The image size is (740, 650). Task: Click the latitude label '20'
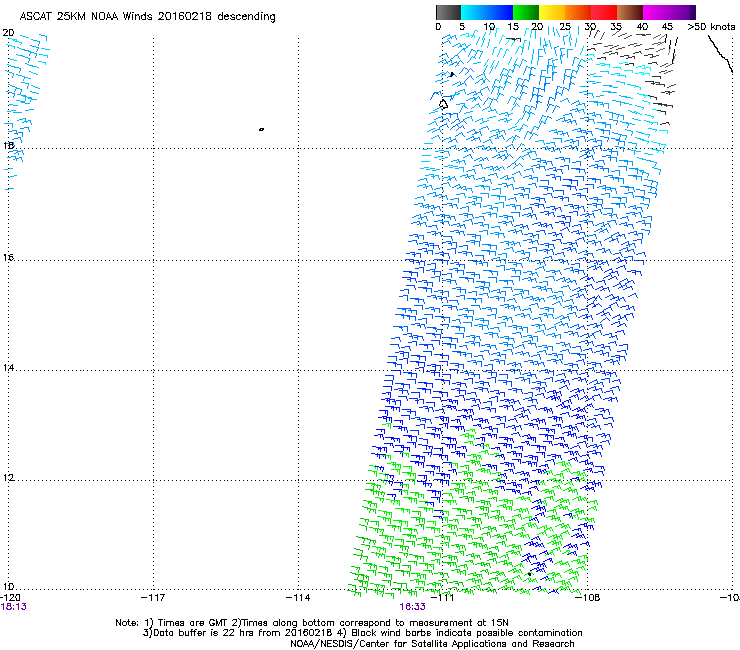8,33
